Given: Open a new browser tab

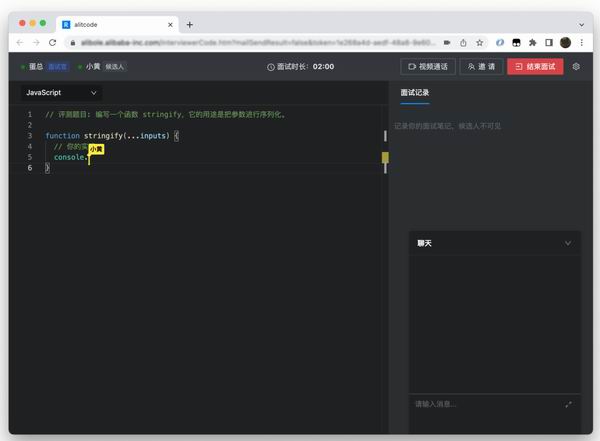Looking at the screenshot, I should pyautogui.click(x=189, y=25).
